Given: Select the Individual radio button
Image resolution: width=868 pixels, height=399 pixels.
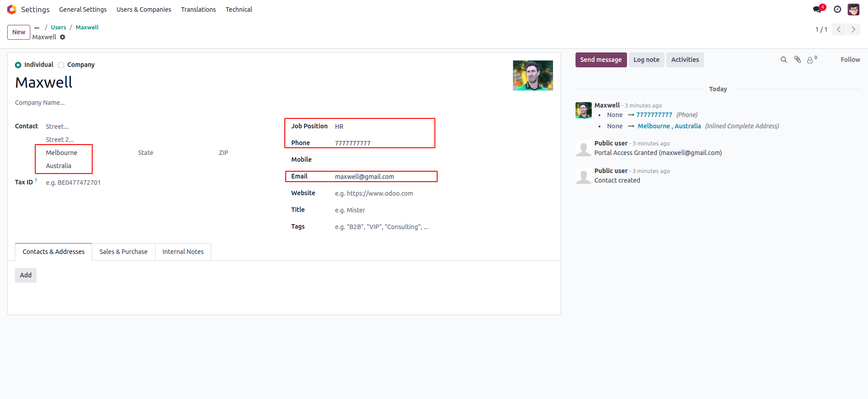Looking at the screenshot, I should click(18, 65).
